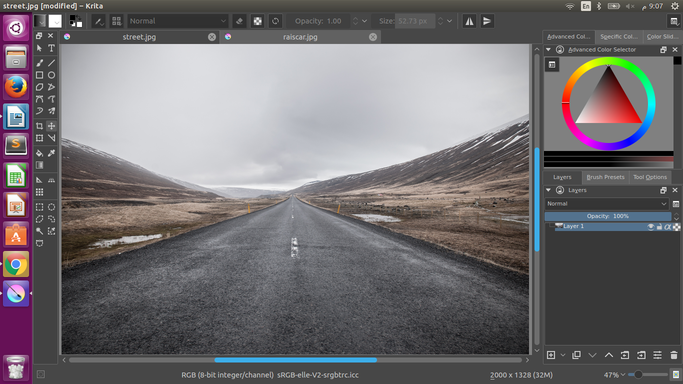Viewport: 683px width, 384px height.
Task: Switch to the Specific Color tab
Action: click(619, 37)
